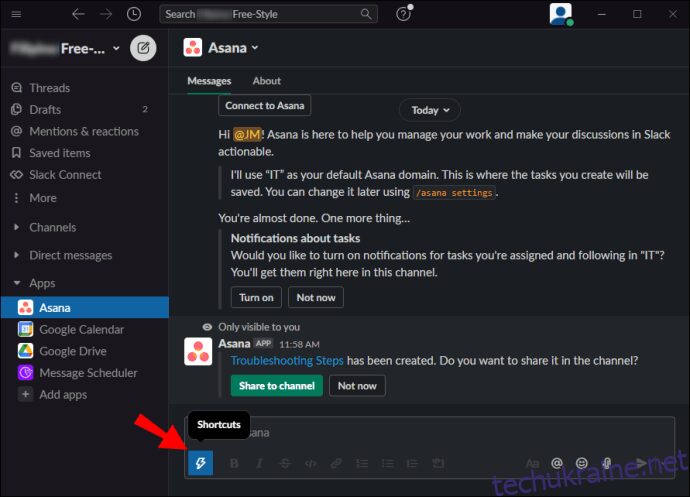Toggle italic formatting
The width and height of the screenshot is (690, 497).
point(260,463)
